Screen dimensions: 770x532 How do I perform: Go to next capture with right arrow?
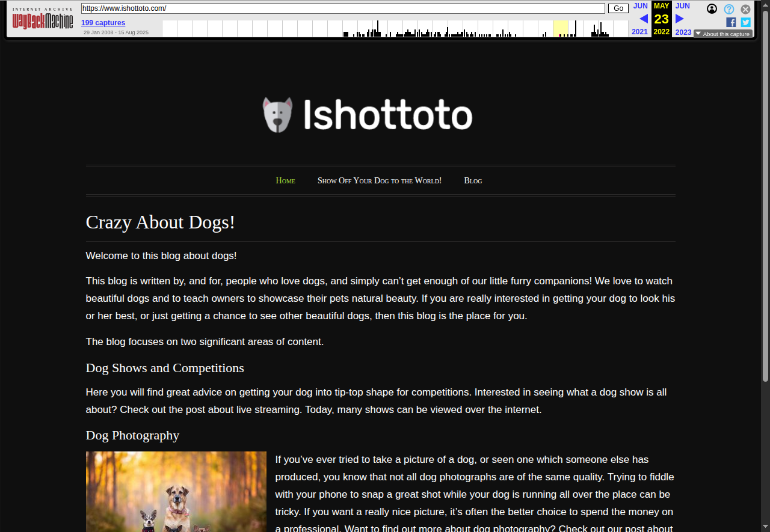coord(680,19)
